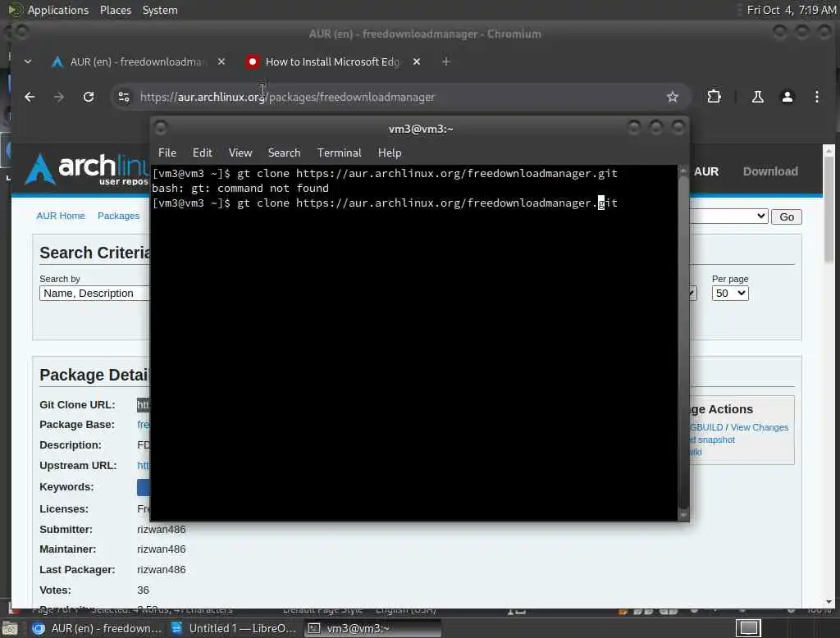Open the dropdown next to Go button

tap(728, 216)
